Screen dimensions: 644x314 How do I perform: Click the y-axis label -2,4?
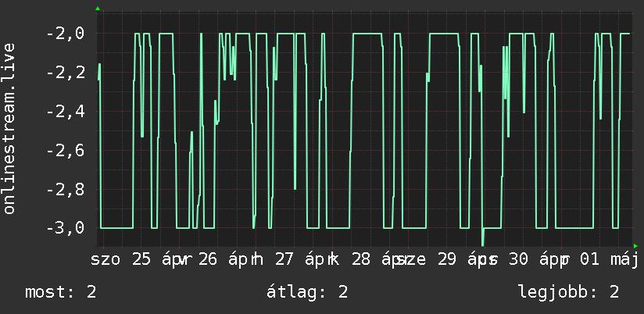tap(66, 111)
